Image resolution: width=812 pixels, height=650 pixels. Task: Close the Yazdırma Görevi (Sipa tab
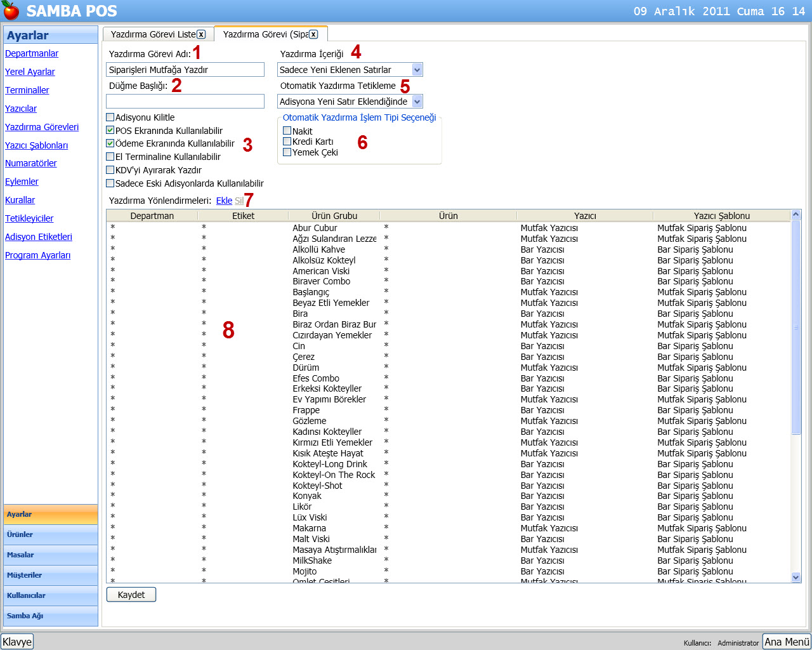(313, 34)
